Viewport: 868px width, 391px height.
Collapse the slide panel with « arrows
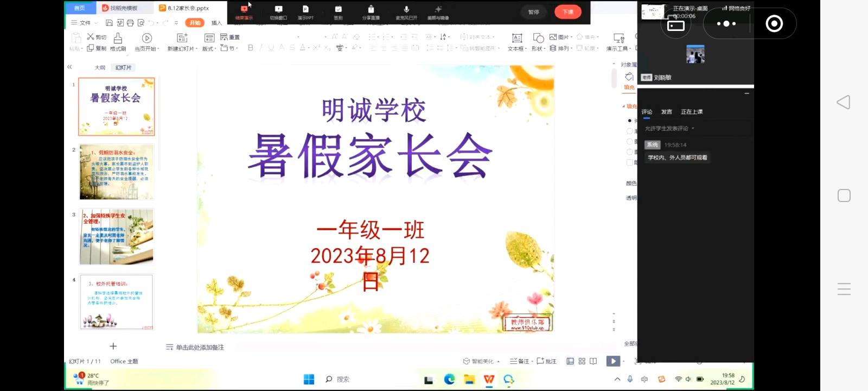[x=69, y=67]
